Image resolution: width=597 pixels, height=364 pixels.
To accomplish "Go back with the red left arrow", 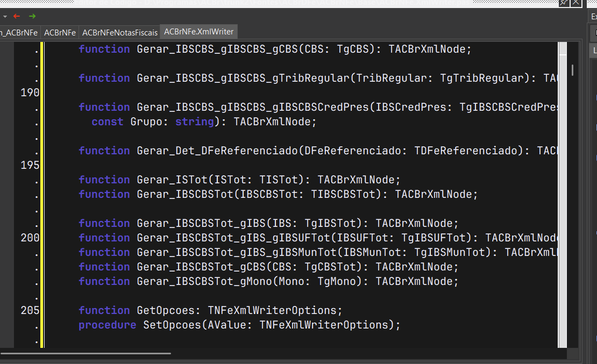I will 16,16.
